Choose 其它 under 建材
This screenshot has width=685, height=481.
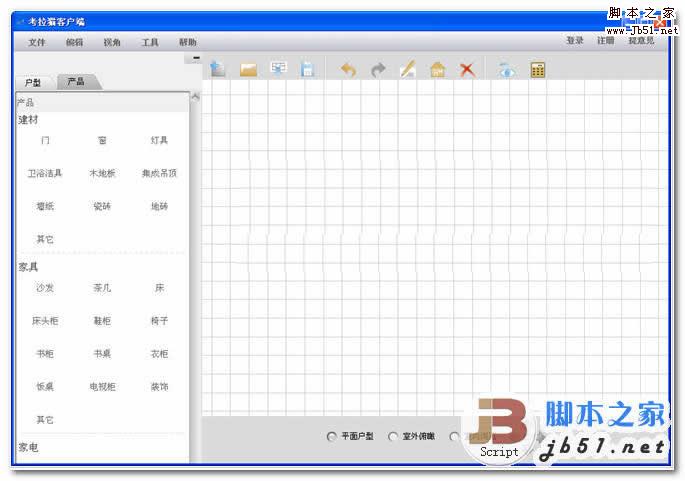45,239
